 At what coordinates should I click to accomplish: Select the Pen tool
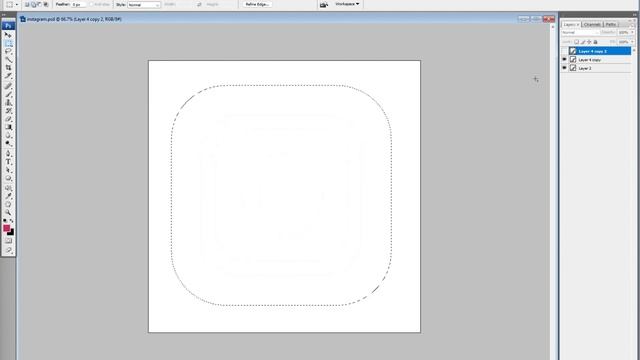tap(8, 153)
